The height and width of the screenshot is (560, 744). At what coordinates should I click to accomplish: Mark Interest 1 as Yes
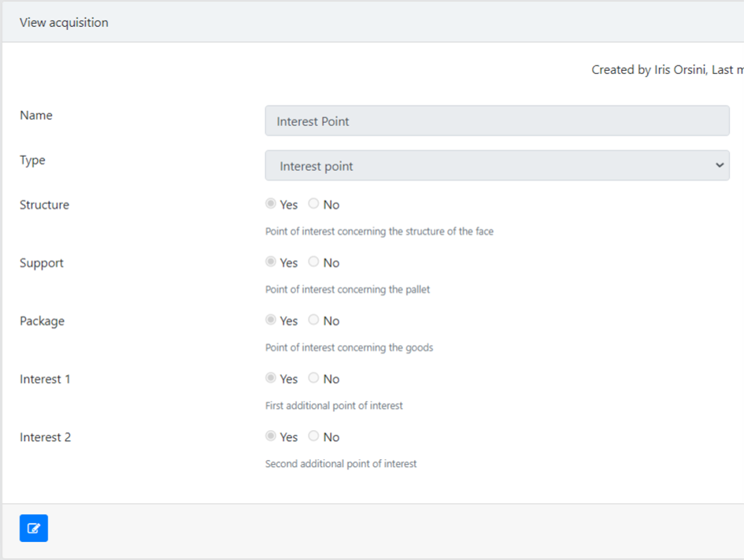(x=271, y=378)
